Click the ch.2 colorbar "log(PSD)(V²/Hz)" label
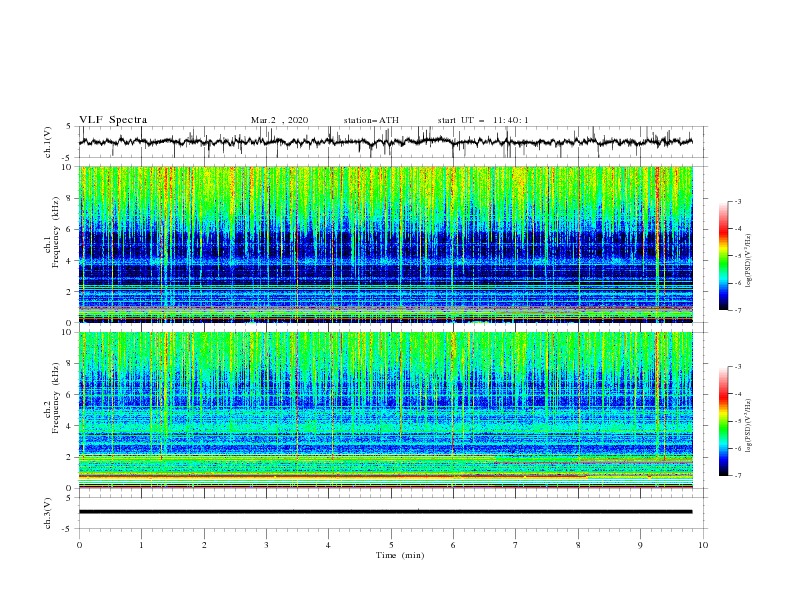 [x=749, y=426]
